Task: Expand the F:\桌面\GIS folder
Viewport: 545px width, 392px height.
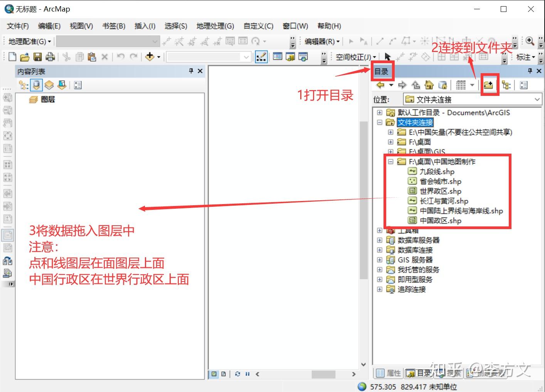Action: click(x=390, y=151)
